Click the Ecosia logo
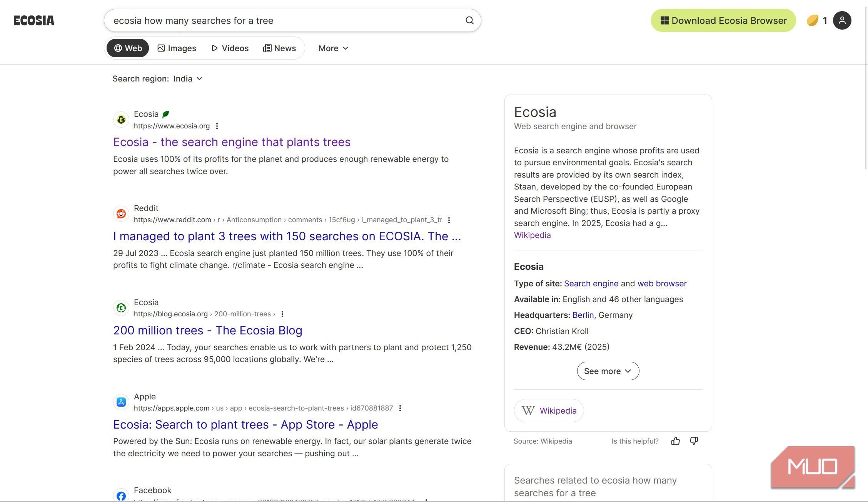Screen dimensions: 868x502 pos(34,20)
